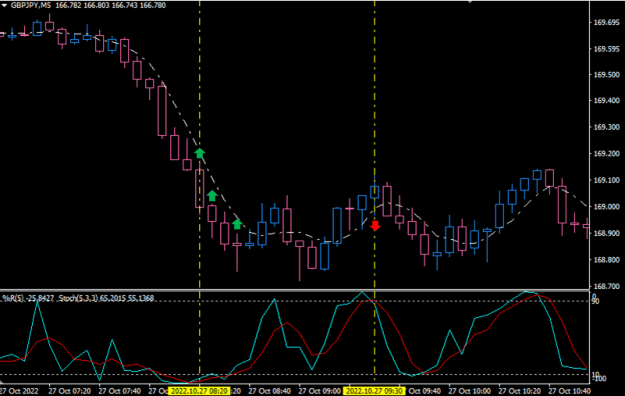Click the 169.500 price axis label
Viewport: 625px width, 396px height.
point(607,75)
